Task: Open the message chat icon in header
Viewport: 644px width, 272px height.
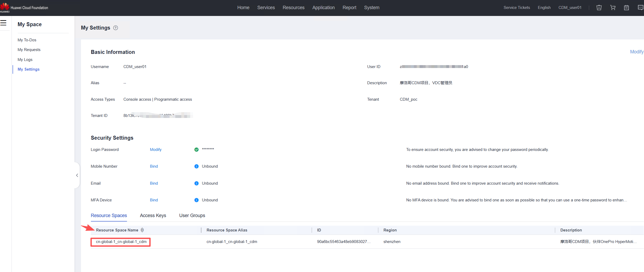Action: pos(640,8)
